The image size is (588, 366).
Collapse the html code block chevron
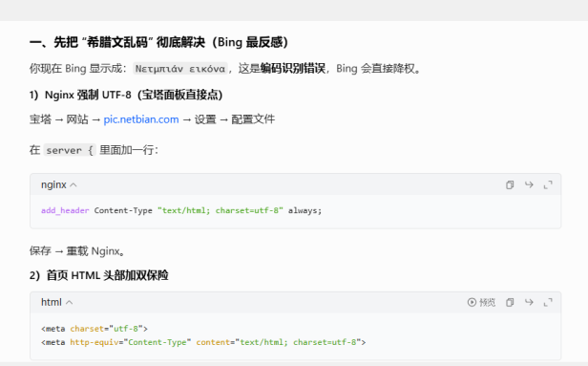(69, 302)
